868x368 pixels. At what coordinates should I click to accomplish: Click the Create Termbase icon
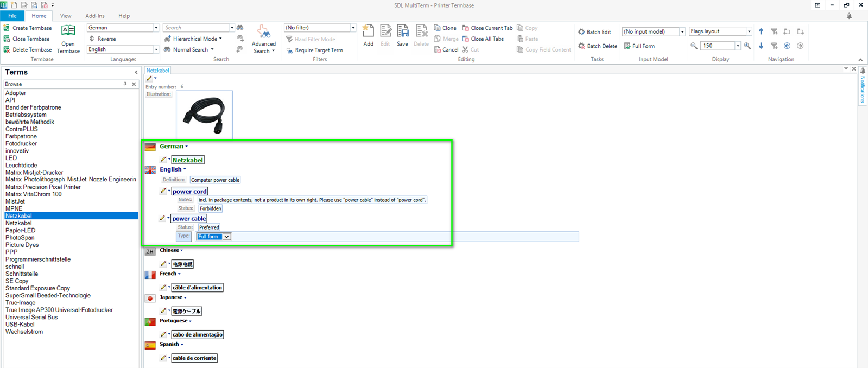7,28
